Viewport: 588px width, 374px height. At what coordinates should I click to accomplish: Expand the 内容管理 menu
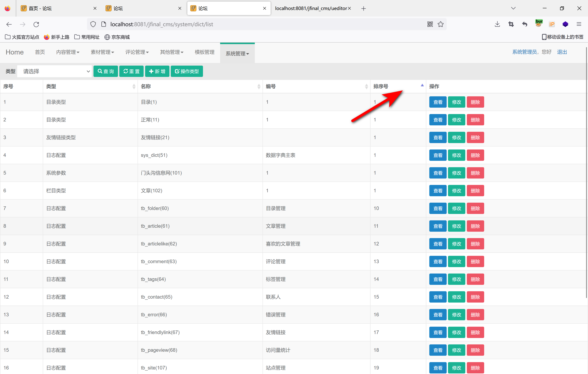[68, 52]
